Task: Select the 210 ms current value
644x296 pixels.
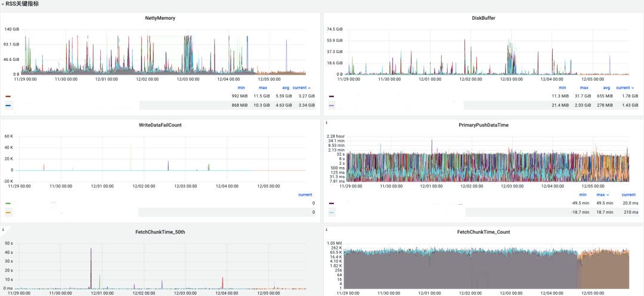Action: [631, 212]
